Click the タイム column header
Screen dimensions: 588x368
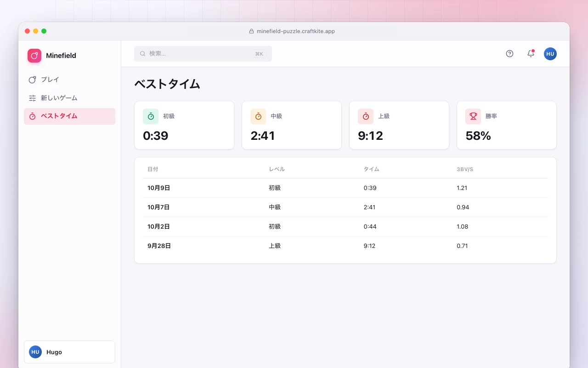(371, 169)
